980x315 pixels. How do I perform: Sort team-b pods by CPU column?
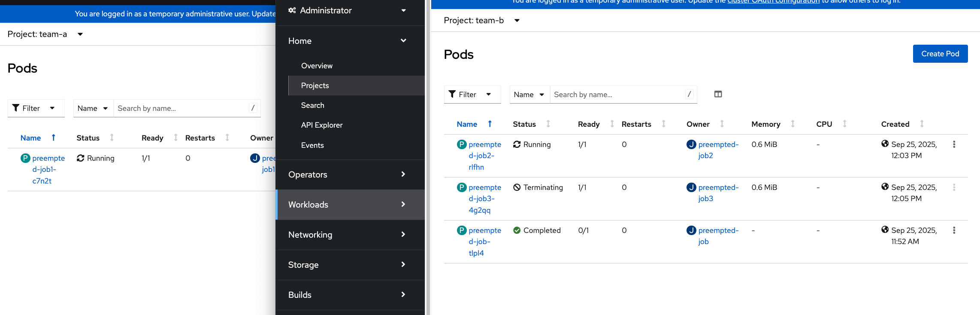point(824,124)
